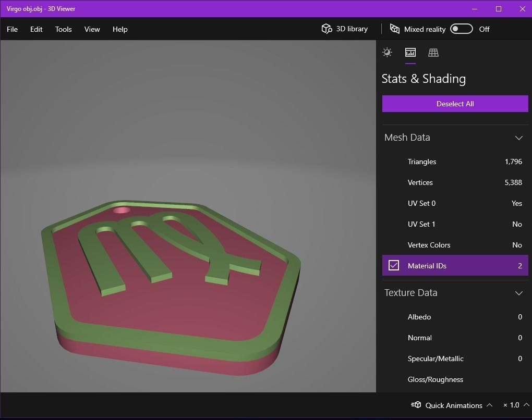This screenshot has height=420, width=532.
Task: Click the Deselect All button
Action: (455, 104)
